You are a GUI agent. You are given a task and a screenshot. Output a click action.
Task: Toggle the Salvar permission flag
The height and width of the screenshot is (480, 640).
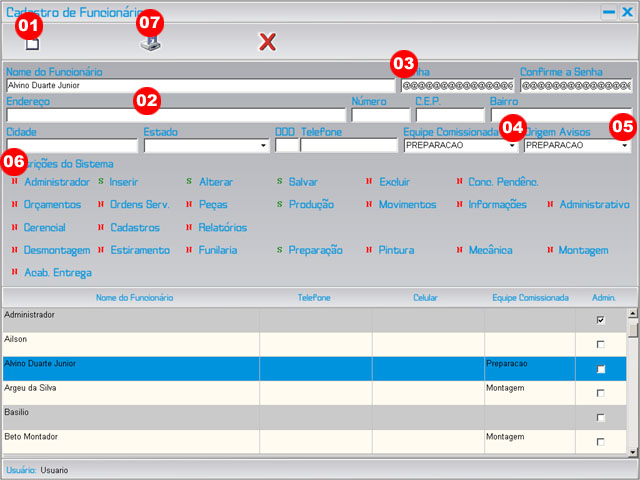280,182
